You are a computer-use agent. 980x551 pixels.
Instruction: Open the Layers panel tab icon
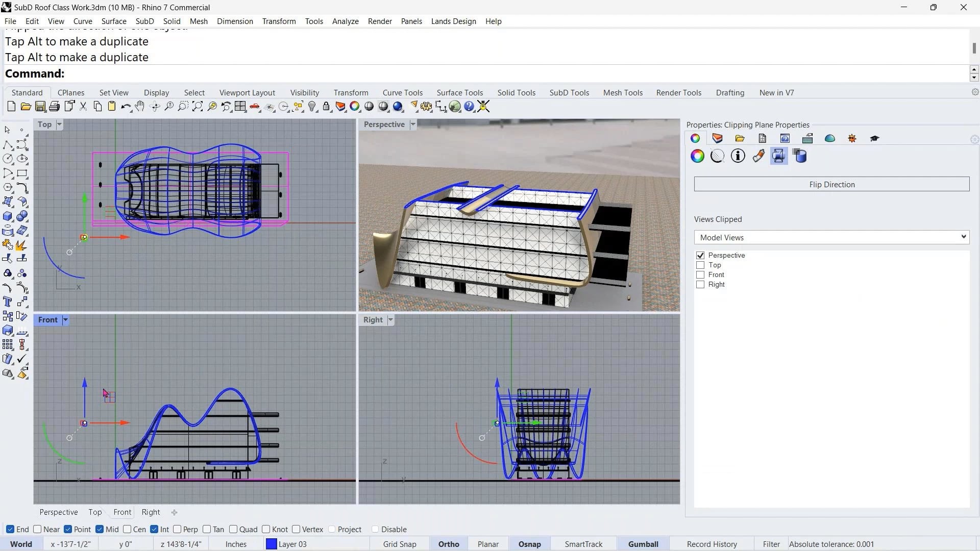click(718, 138)
